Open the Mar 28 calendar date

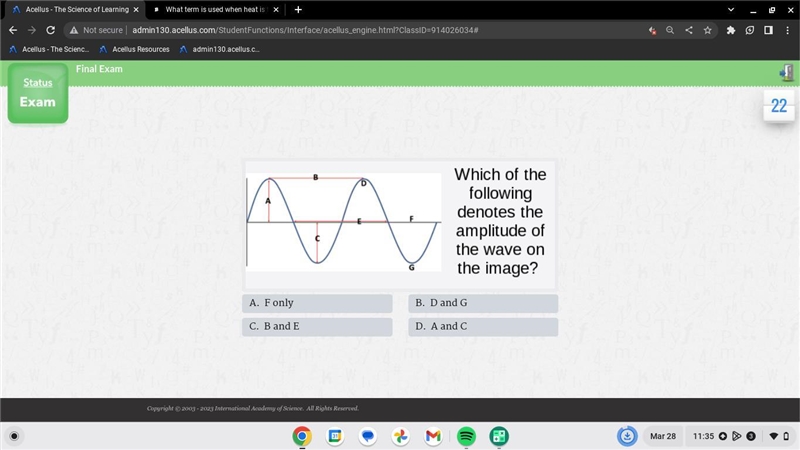[663, 436]
